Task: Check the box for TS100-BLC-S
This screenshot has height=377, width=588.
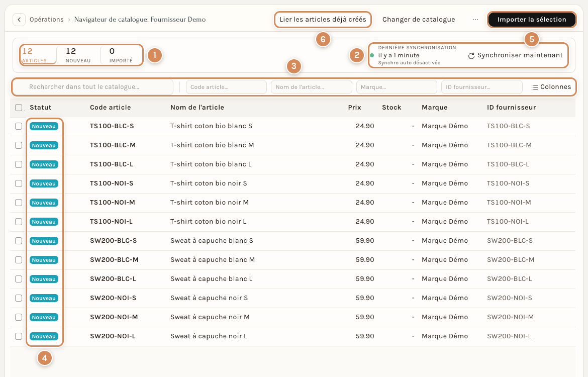Action: click(x=19, y=126)
